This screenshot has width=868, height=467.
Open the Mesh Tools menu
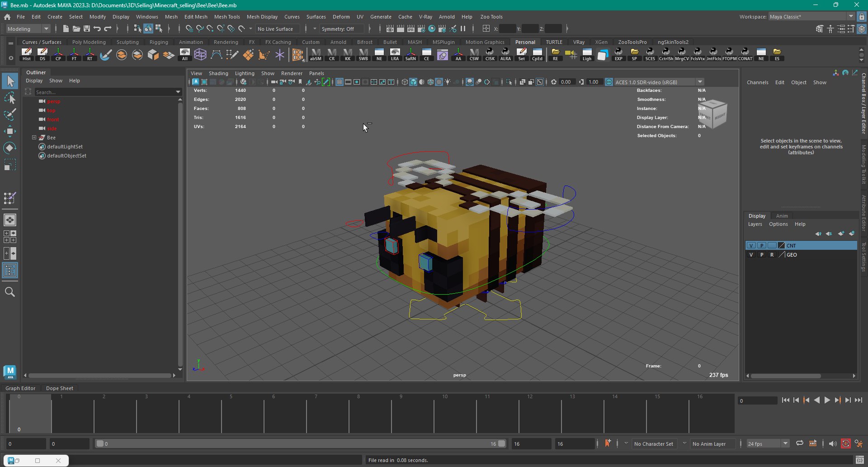pyautogui.click(x=227, y=17)
